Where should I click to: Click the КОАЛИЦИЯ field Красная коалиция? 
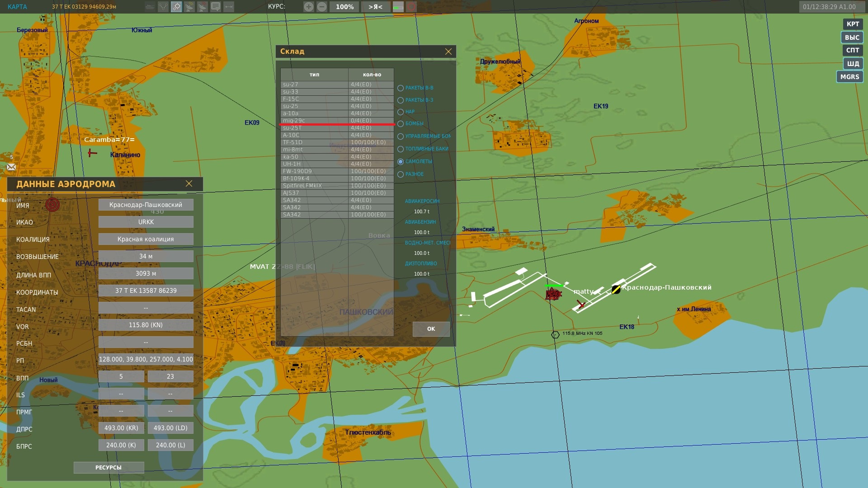tap(146, 239)
